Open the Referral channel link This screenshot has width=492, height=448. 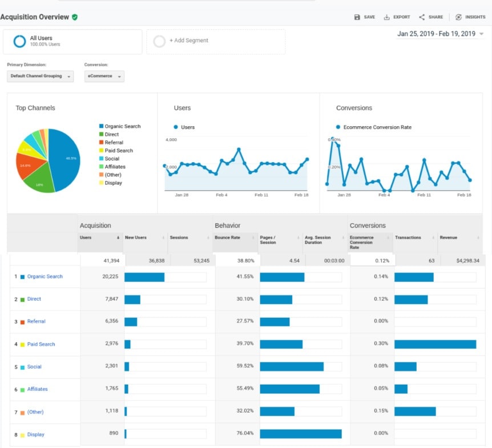[36, 321]
